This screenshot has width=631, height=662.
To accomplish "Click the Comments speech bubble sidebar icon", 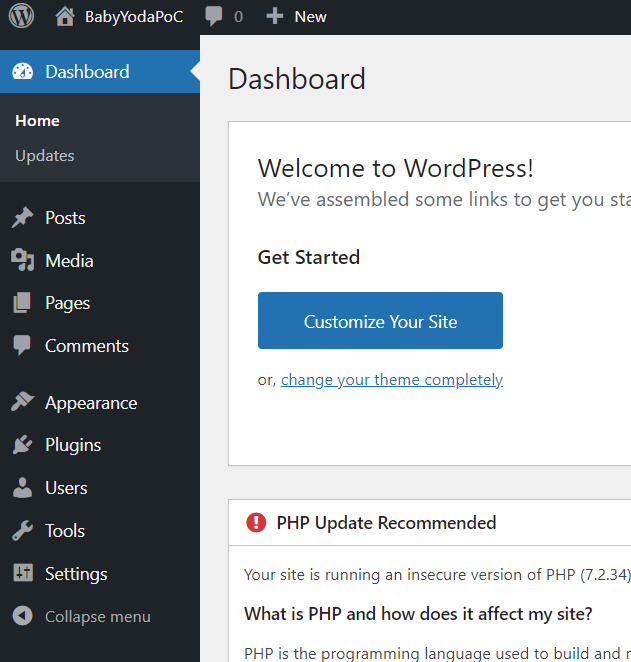I will (x=22, y=345).
